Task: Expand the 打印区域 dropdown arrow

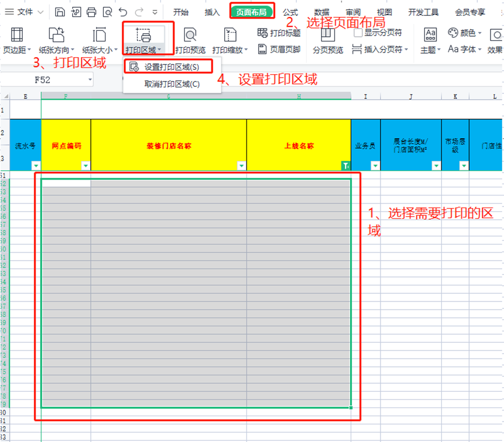Action: (x=160, y=50)
